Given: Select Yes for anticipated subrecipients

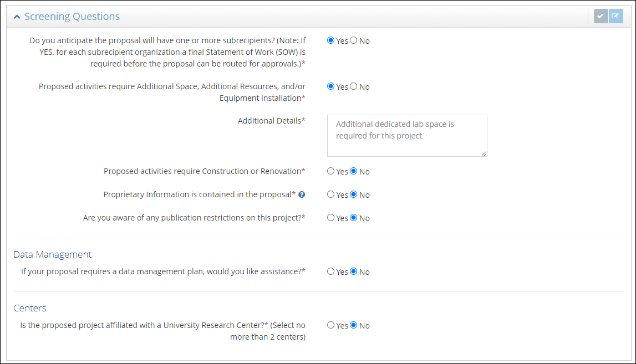Looking at the screenshot, I should point(331,40).
